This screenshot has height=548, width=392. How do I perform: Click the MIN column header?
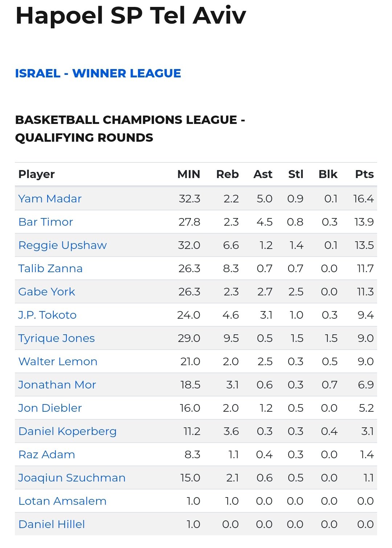click(188, 174)
